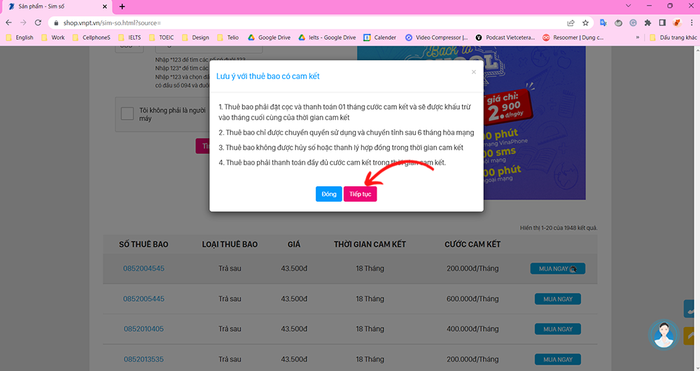The height and width of the screenshot is (371, 700).
Task: Go back with browser back arrow
Action: click(x=8, y=23)
